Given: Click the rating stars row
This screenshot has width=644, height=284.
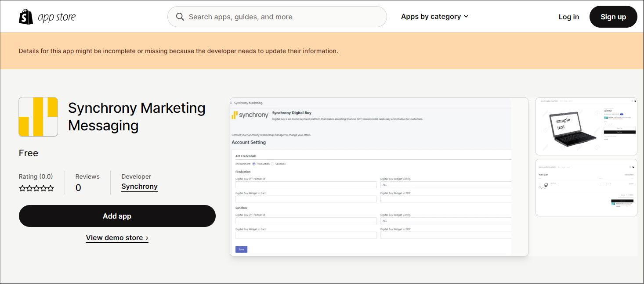Looking at the screenshot, I should 36,188.
